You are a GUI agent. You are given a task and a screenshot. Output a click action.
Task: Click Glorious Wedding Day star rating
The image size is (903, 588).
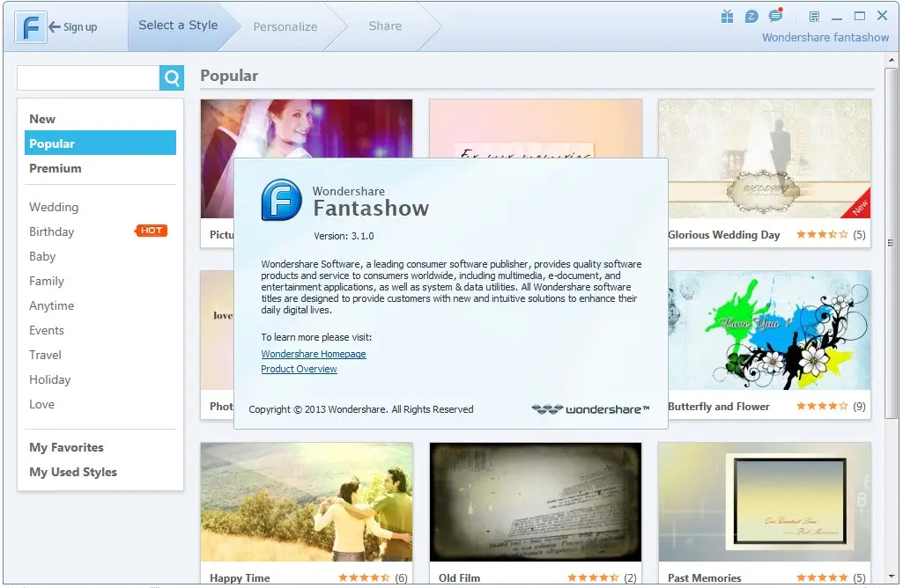tap(822, 235)
